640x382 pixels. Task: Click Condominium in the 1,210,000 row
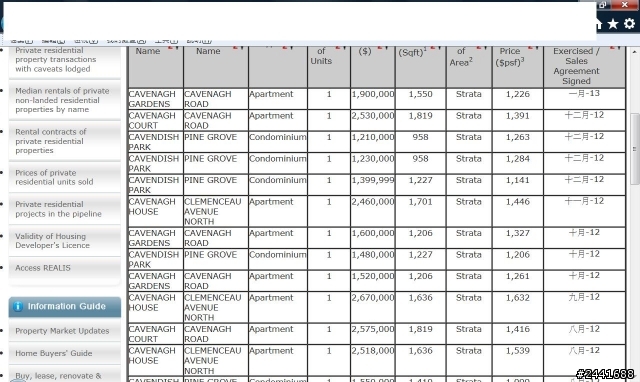pos(278,137)
